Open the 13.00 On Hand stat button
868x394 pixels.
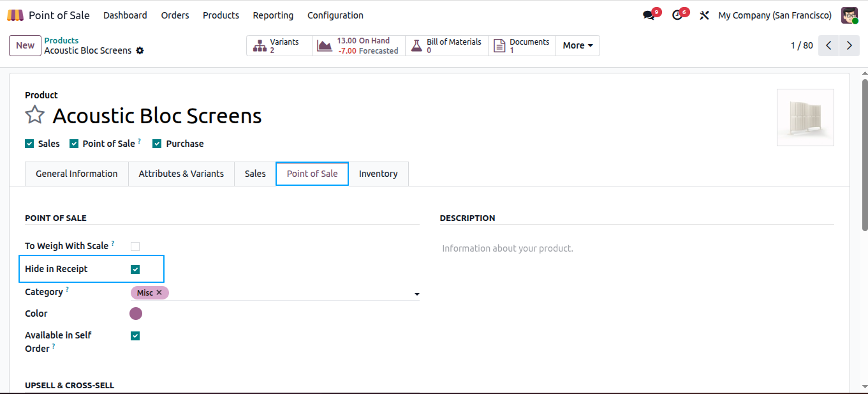[359, 45]
